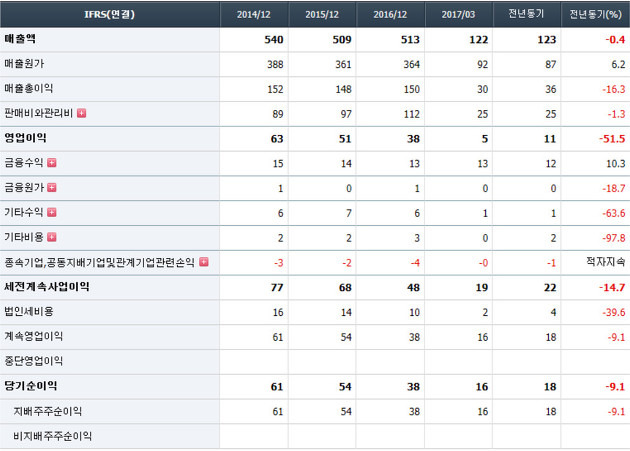The height and width of the screenshot is (451, 630).
Task: Select the 판매비와관리비 row label
Action: coord(39,113)
